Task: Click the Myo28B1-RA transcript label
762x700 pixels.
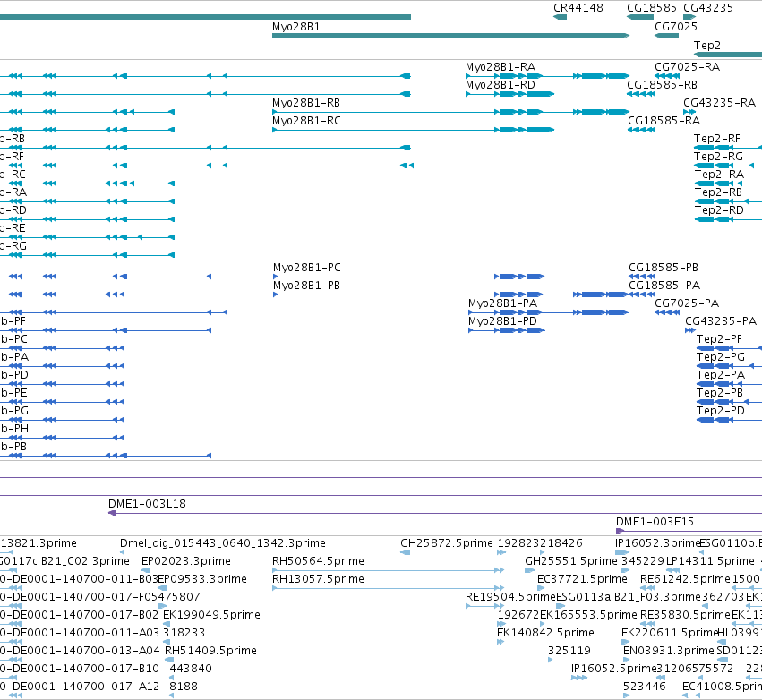Action: (500, 67)
